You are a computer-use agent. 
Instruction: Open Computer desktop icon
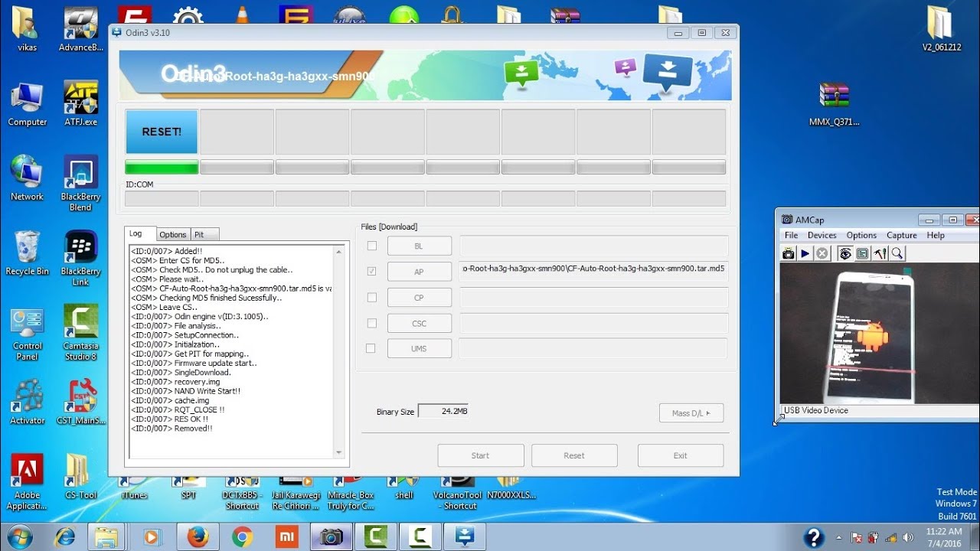coord(27,103)
